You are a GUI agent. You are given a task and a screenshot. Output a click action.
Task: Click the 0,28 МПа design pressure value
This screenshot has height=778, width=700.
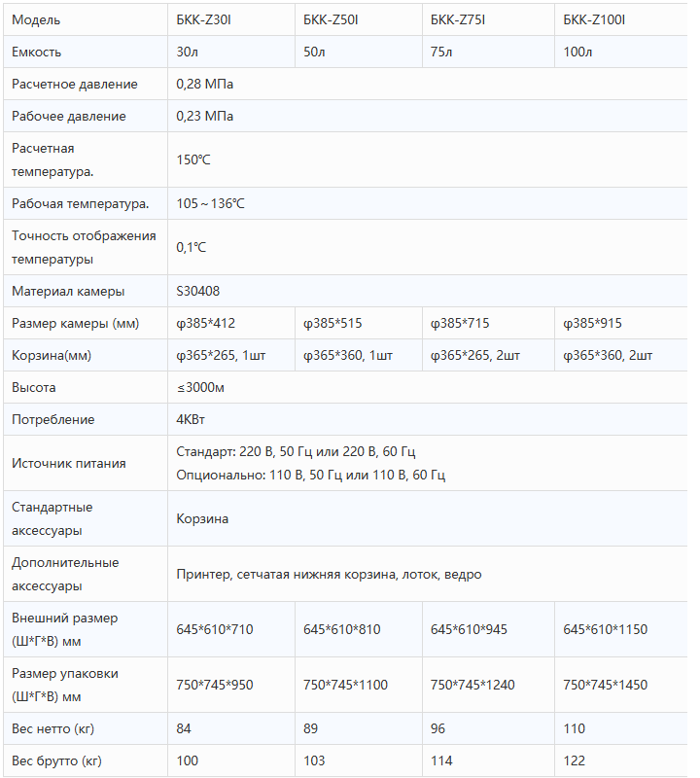[205, 84]
